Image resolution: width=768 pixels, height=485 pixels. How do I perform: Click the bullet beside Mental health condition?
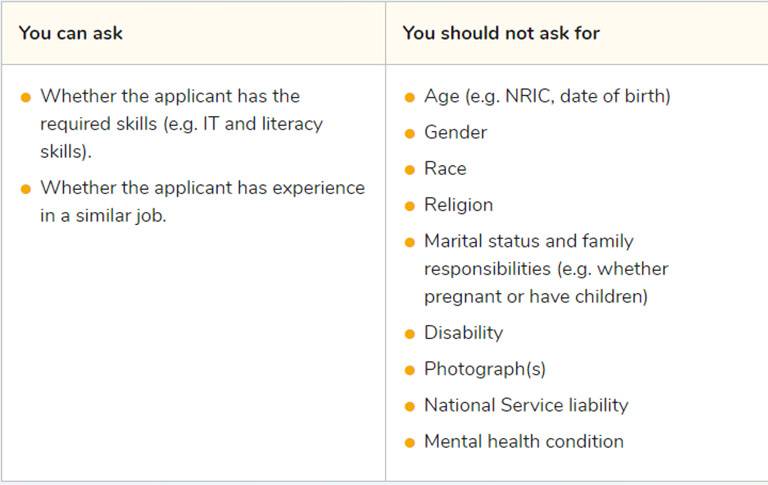(410, 442)
